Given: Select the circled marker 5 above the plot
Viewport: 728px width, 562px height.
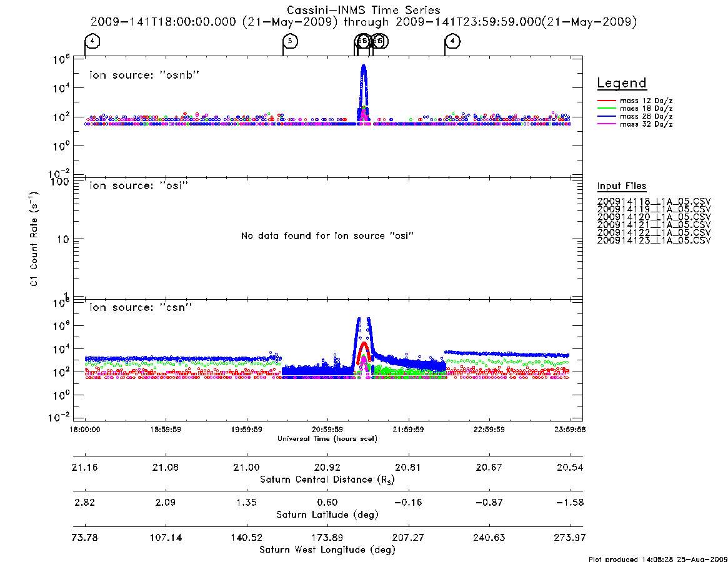Looking at the screenshot, I should coord(290,41).
